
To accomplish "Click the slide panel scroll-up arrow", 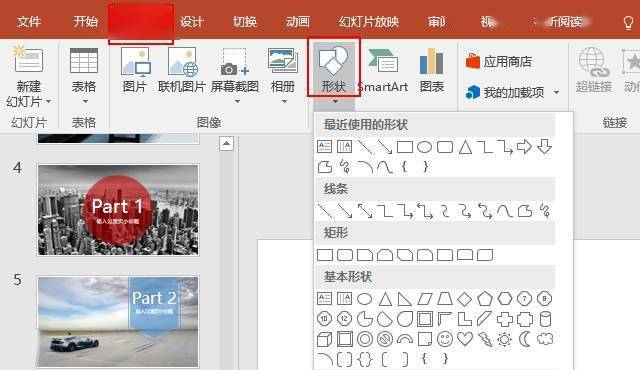I will (227, 144).
